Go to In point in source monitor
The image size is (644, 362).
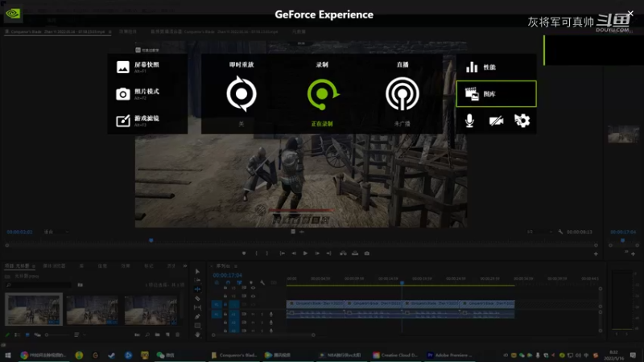pyautogui.click(x=283, y=253)
